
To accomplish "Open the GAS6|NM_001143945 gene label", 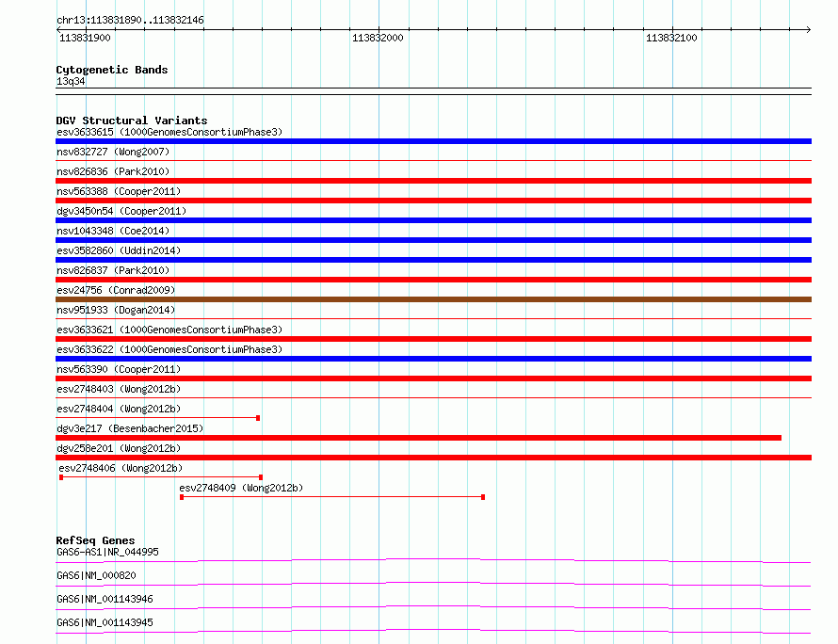I will click(x=105, y=622).
